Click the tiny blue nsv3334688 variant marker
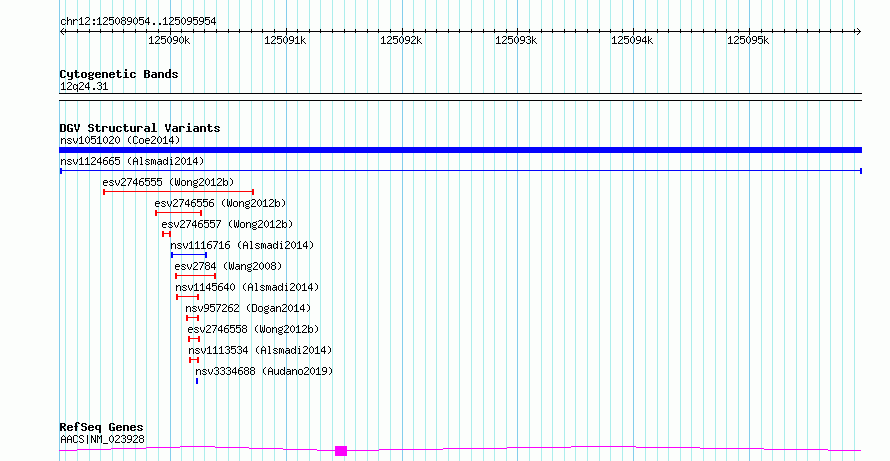This screenshot has height=461, width=890. [x=197, y=381]
